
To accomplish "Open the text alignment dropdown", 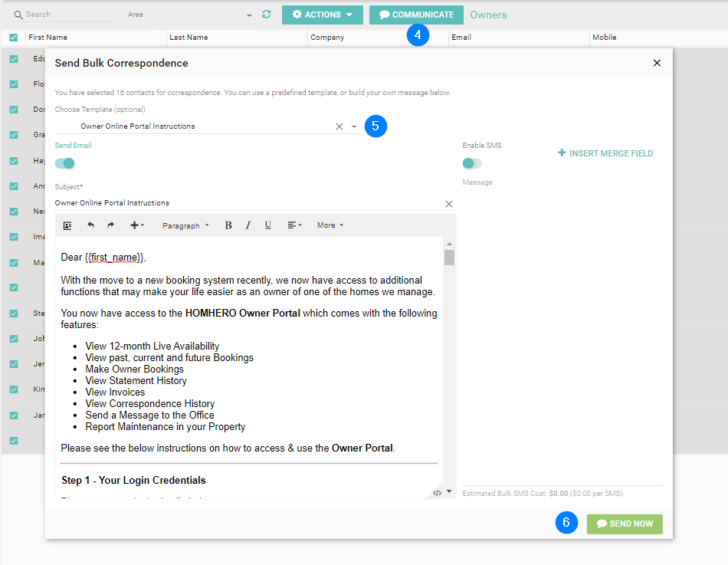I will tap(294, 225).
